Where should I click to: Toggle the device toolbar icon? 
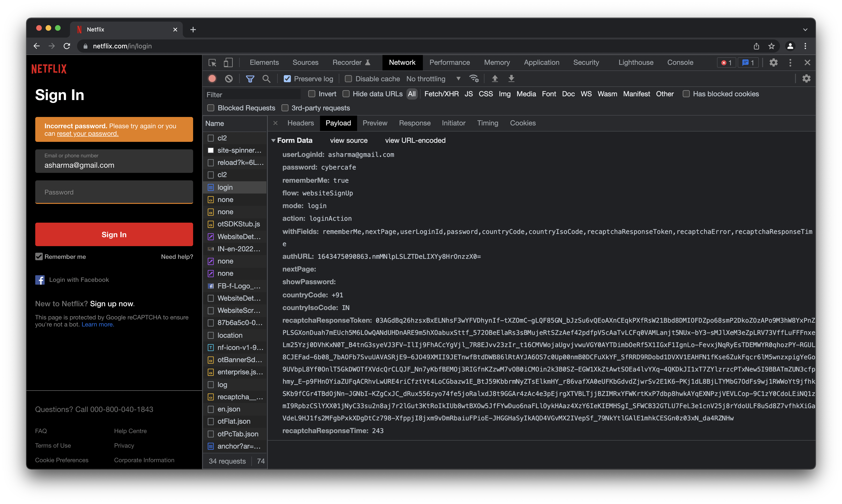pyautogui.click(x=228, y=62)
